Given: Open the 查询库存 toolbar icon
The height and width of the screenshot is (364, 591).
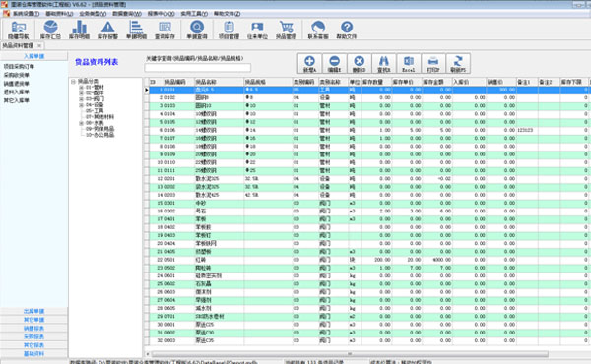Looking at the screenshot, I should coord(164,30).
